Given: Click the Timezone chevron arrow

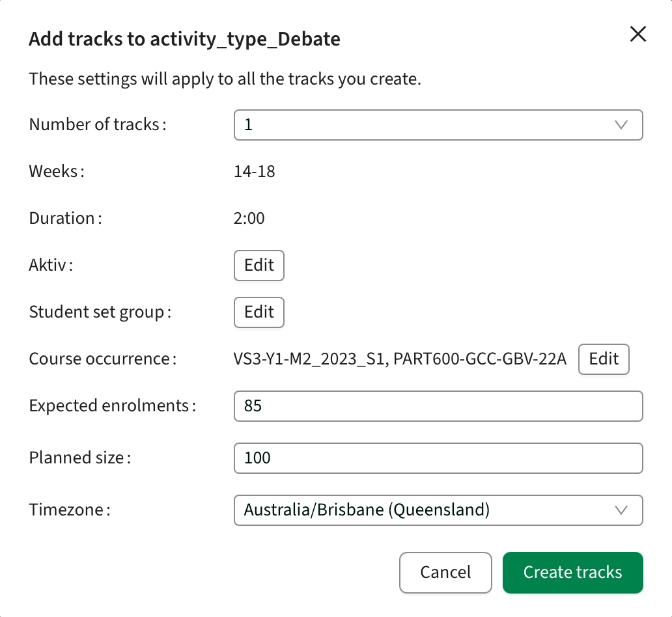Looking at the screenshot, I should (621, 510).
